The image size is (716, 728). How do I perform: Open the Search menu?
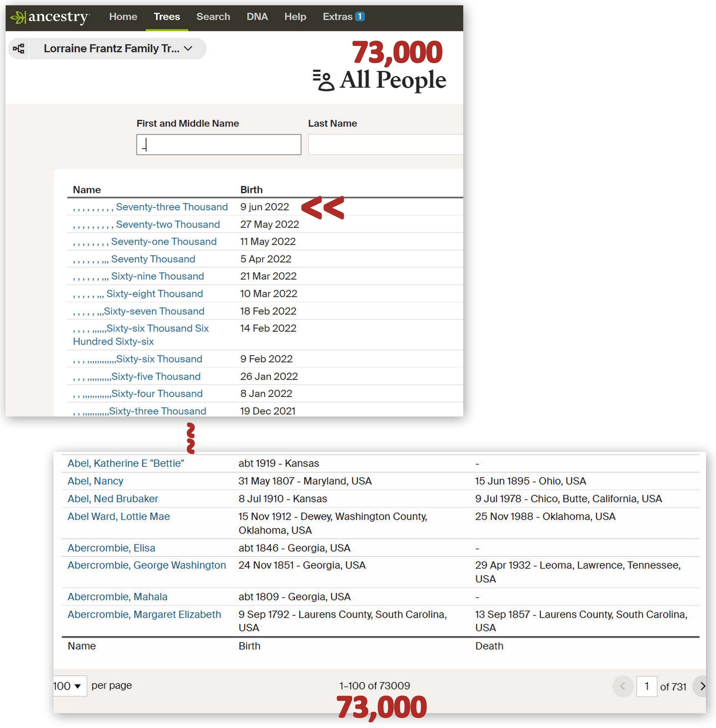[213, 17]
